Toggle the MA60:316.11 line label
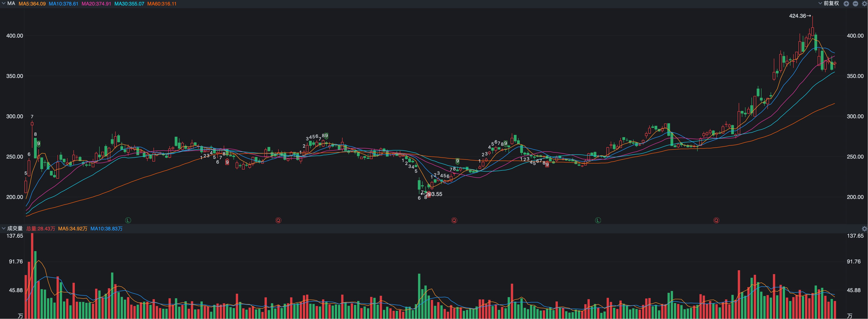The image size is (868, 319). tap(162, 4)
